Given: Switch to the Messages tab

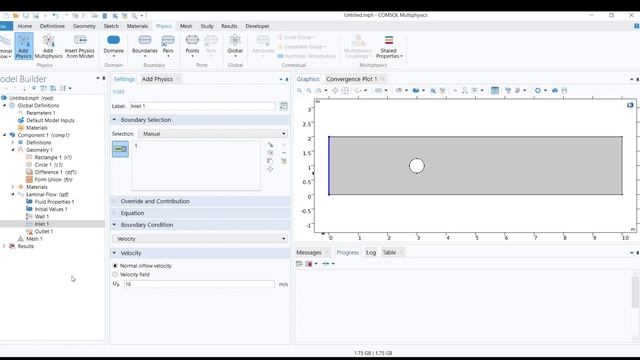Looking at the screenshot, I should tap(309, 253).
